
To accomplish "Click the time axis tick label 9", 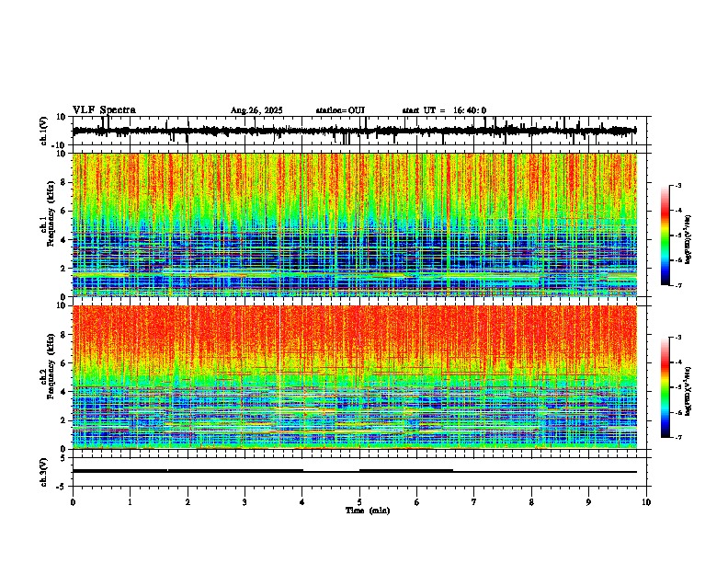I will 588,502.
